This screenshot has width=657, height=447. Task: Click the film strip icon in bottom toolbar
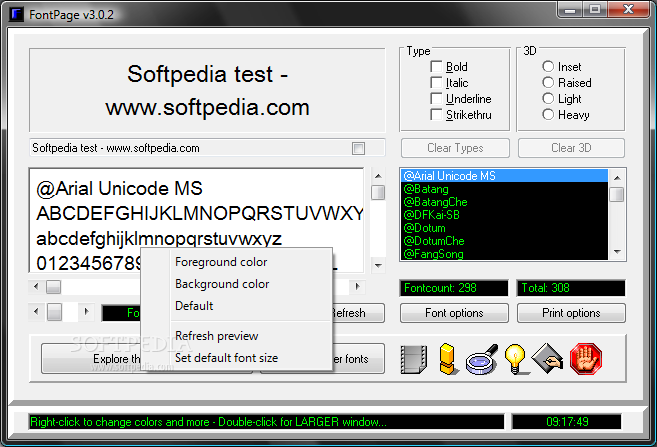click(x=414, y=359)
